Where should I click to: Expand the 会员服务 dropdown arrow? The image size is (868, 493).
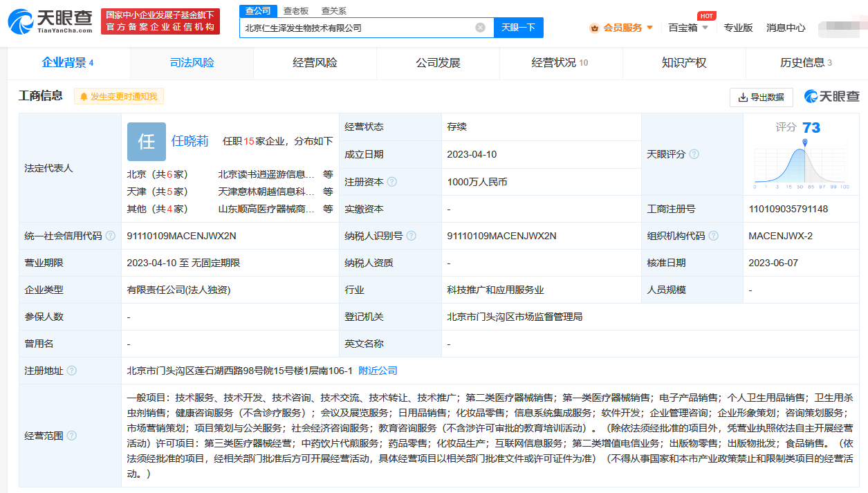point(649,28)
